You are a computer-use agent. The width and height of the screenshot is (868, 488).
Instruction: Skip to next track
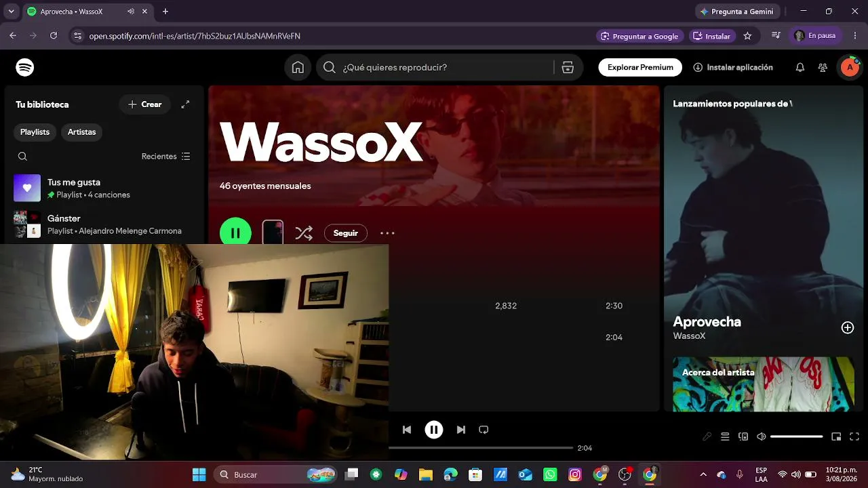(x=461, y=430)
